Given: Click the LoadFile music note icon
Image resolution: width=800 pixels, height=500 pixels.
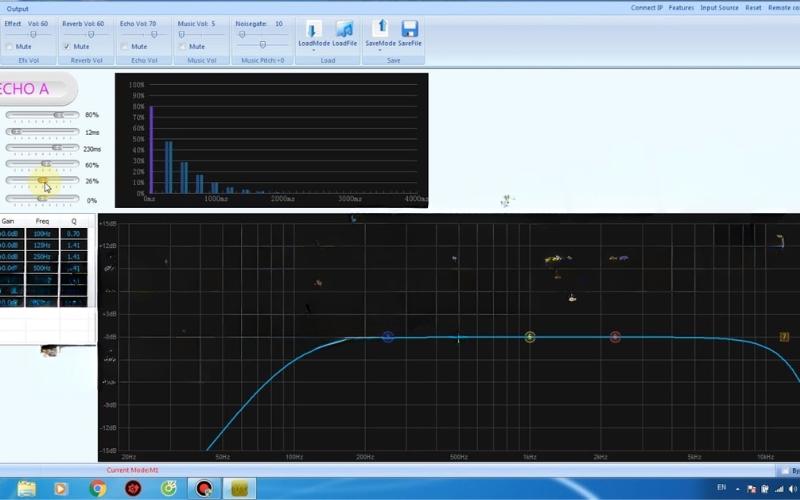Looking at the screenshot, I should point(344,30).
